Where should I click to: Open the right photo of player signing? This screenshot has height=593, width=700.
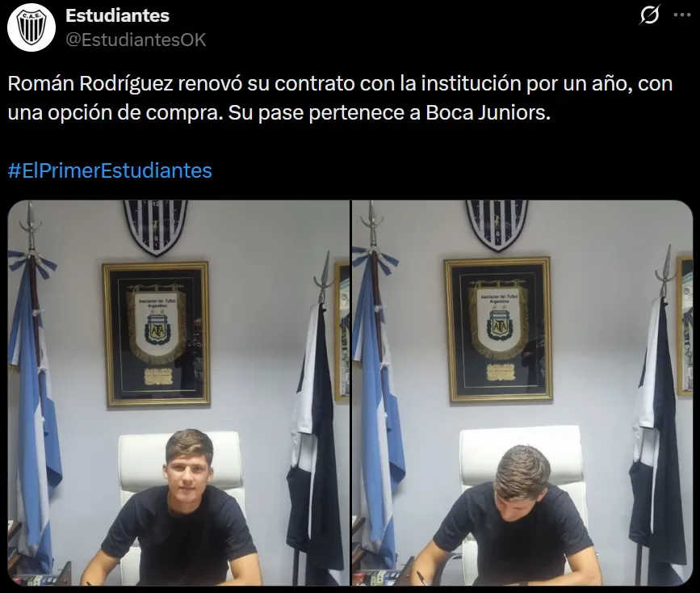[x=522, y=393]
